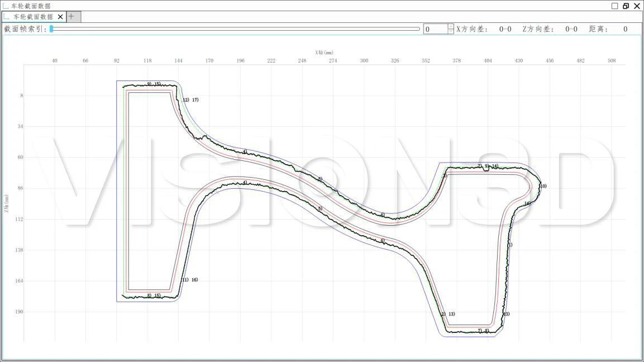Click the frame index number input field
644x362 pixels.
(435, 29)
